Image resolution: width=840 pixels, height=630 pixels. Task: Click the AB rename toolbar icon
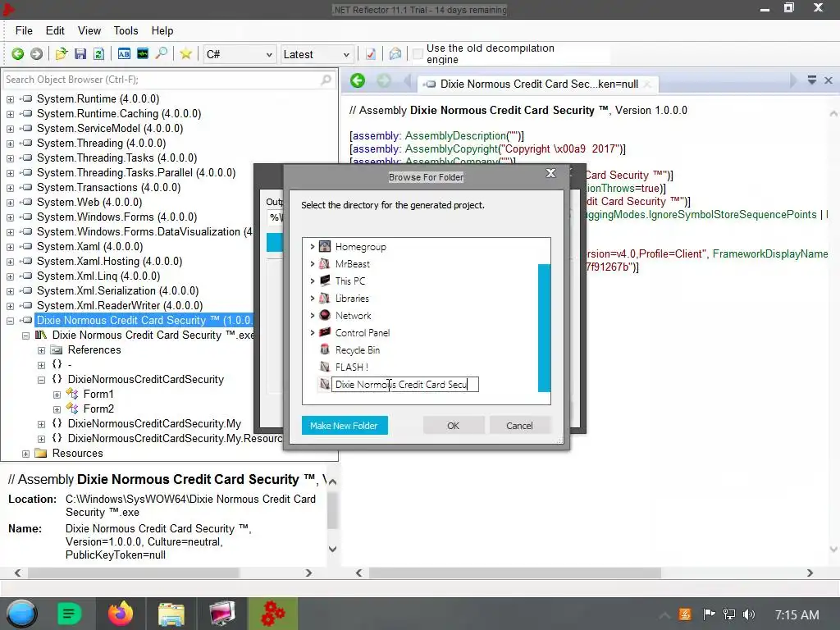pyautogui.click(x=124, y=54)
